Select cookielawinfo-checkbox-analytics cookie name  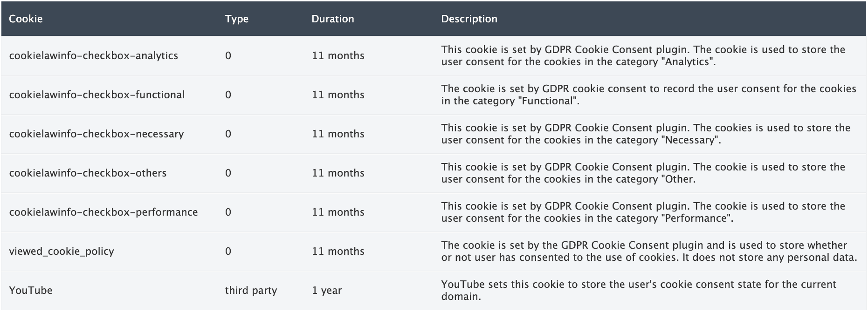(x=94, y=56)
